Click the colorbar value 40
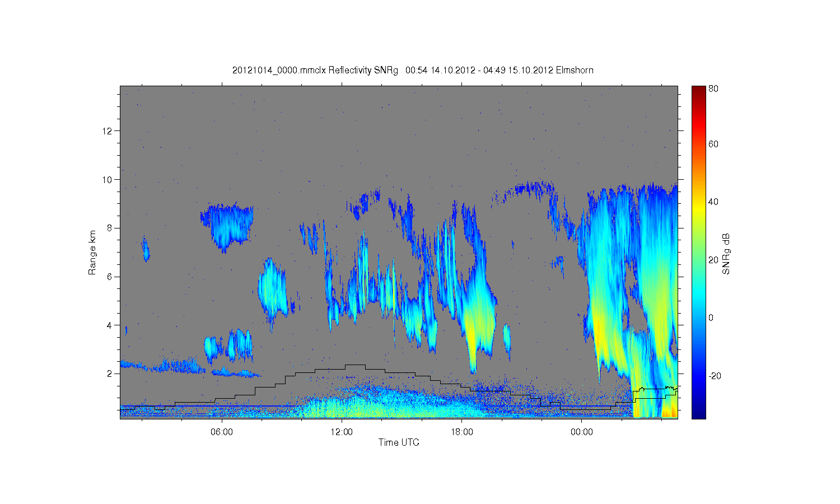Viewport: 840px width, 504px height. coord(713,202)
